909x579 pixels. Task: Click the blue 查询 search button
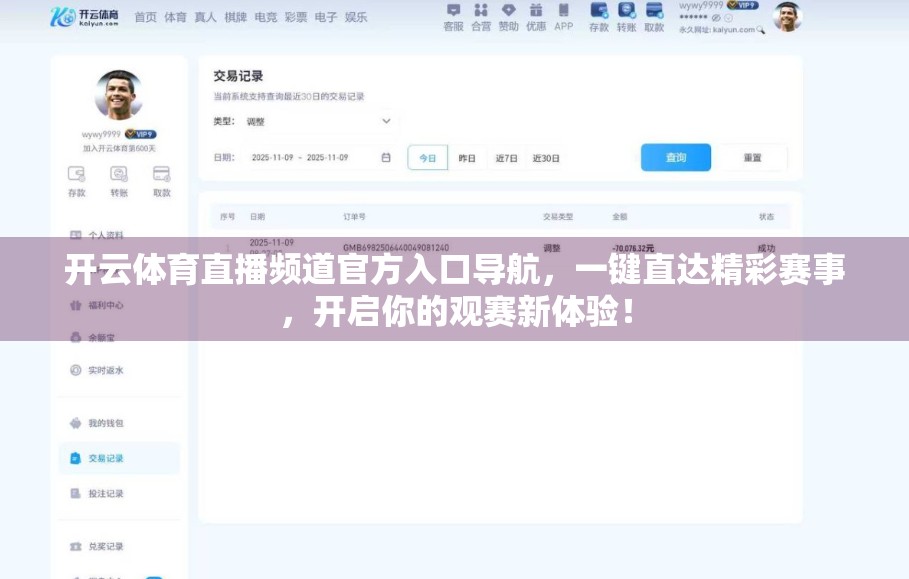click(675, 157)
